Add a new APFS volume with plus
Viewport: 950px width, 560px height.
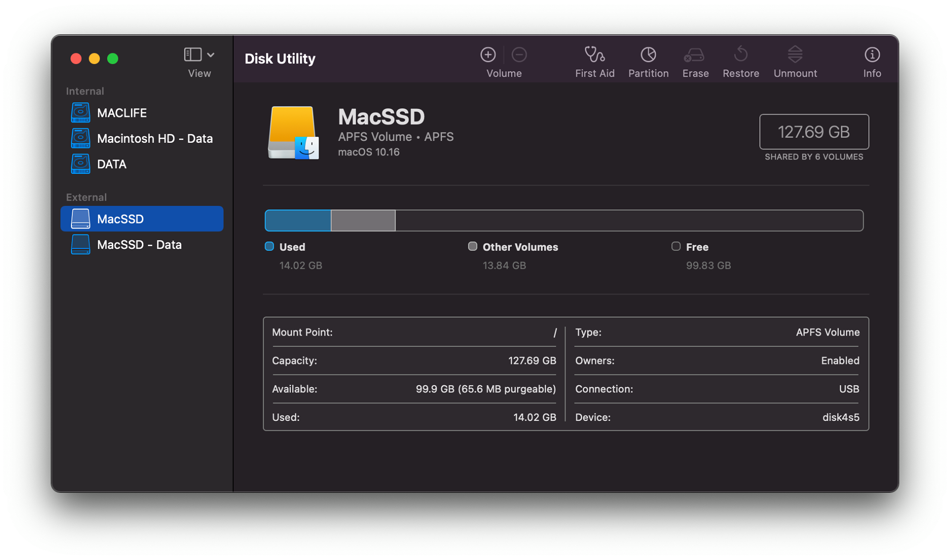(x=488, y=55)
